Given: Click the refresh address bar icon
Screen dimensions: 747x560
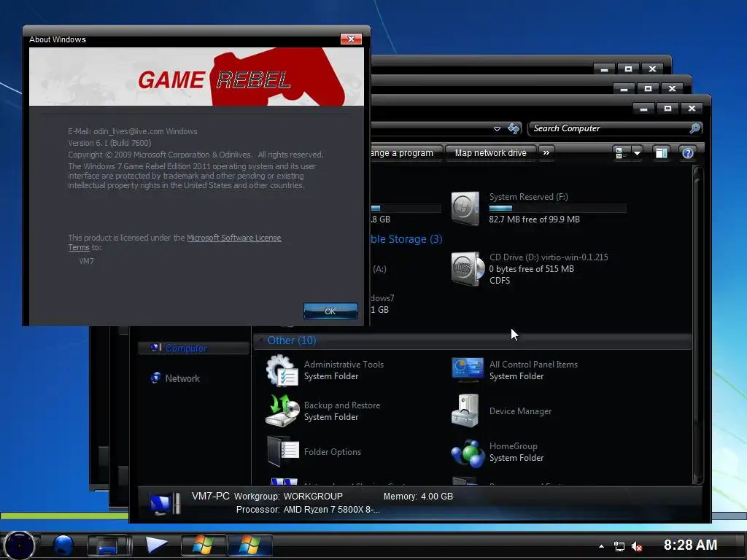Looking at the screenshot, I should [x=514, y=128].
